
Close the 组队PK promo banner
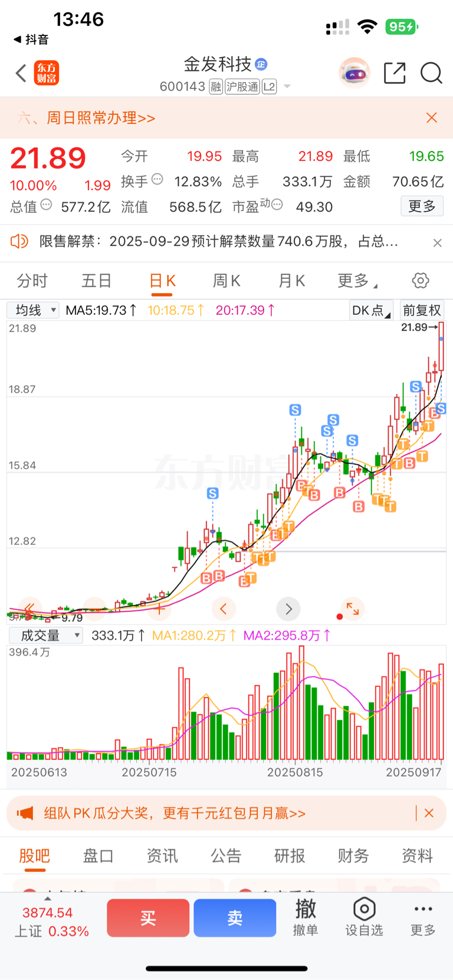coord(429,813)
